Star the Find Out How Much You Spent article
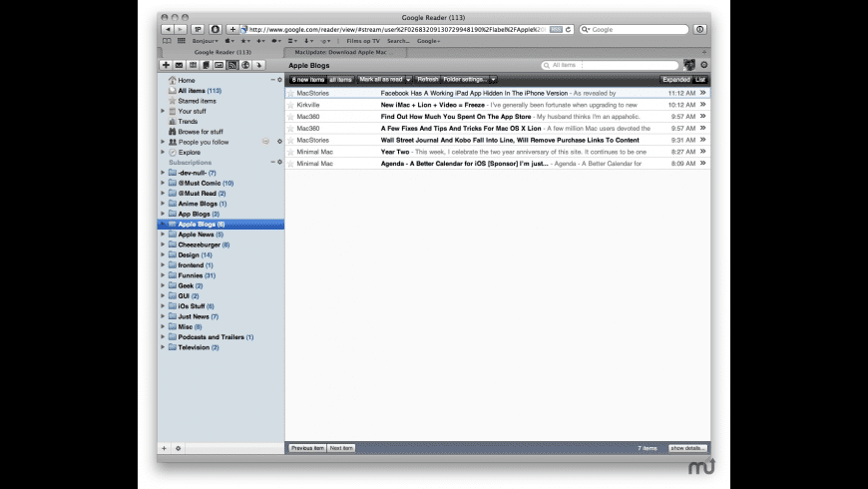This screenshot has height=489, width=868. point(290,117)
